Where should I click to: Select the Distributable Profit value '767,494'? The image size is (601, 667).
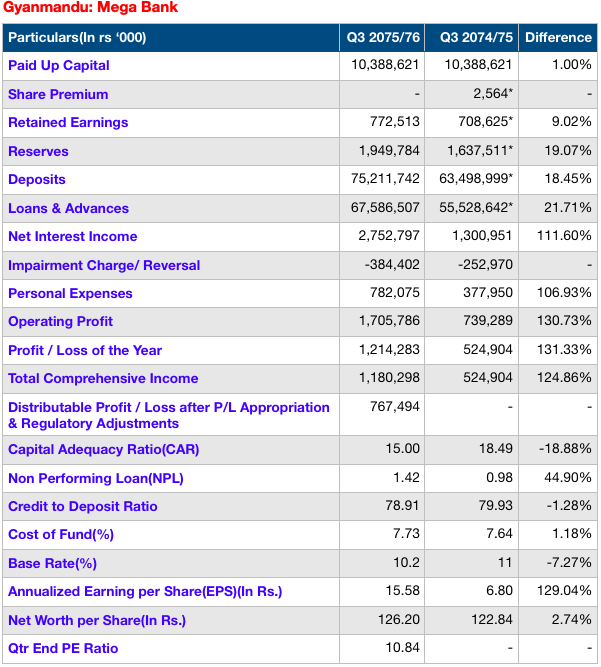(394, 407)
